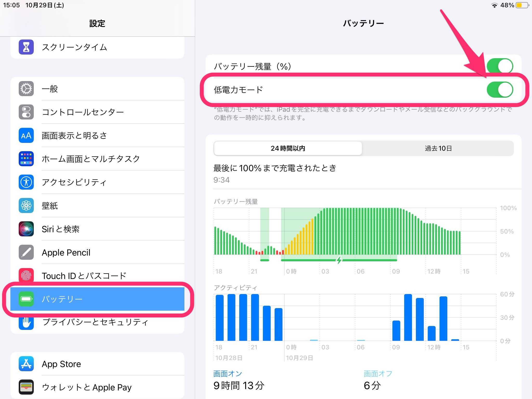
Task: Tap the General (一般) gear icon
Action: 26,89
